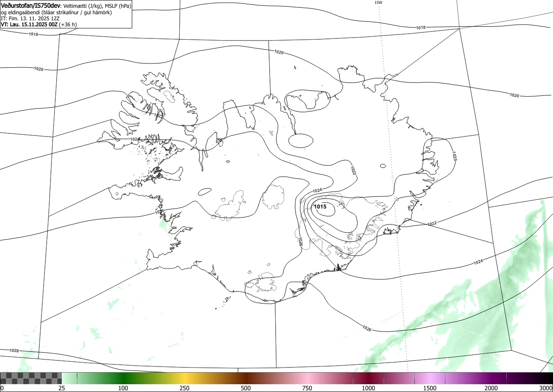The height and width of the screenshot is (392, 553).
Task: Click the 1028 isobar label
Action: [14, 351]
